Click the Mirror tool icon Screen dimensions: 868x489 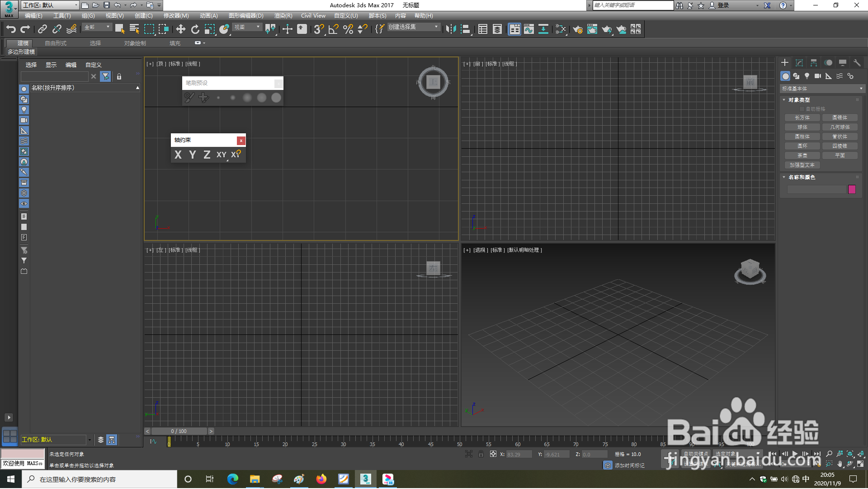(451, 29)
